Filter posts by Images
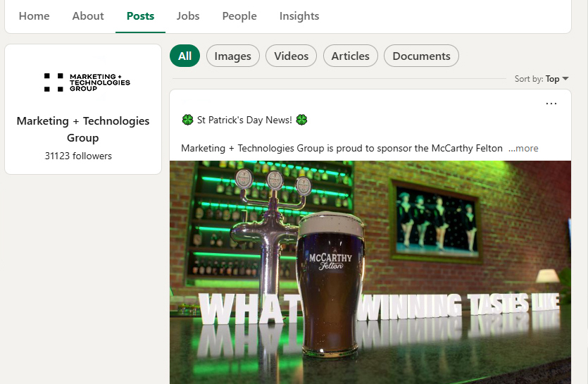This screenshot has height=384, width=588. pyautogui.click(x=233, y=56)
